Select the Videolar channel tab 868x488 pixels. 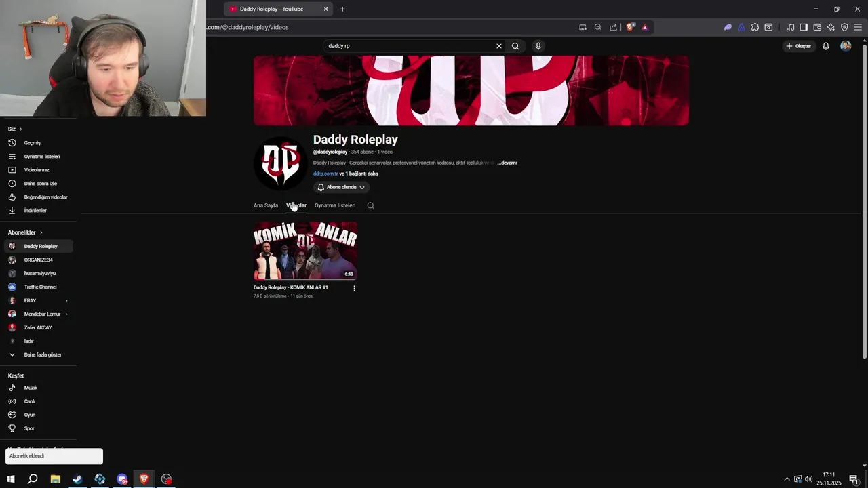point(296,205)
